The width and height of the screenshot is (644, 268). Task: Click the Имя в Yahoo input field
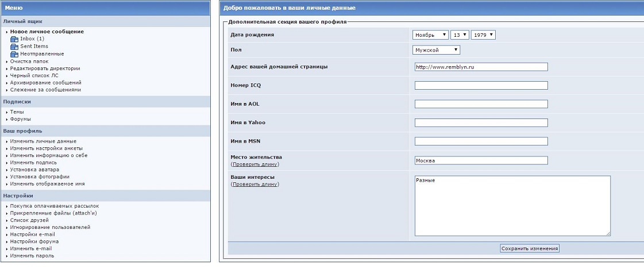pos(481,123)
